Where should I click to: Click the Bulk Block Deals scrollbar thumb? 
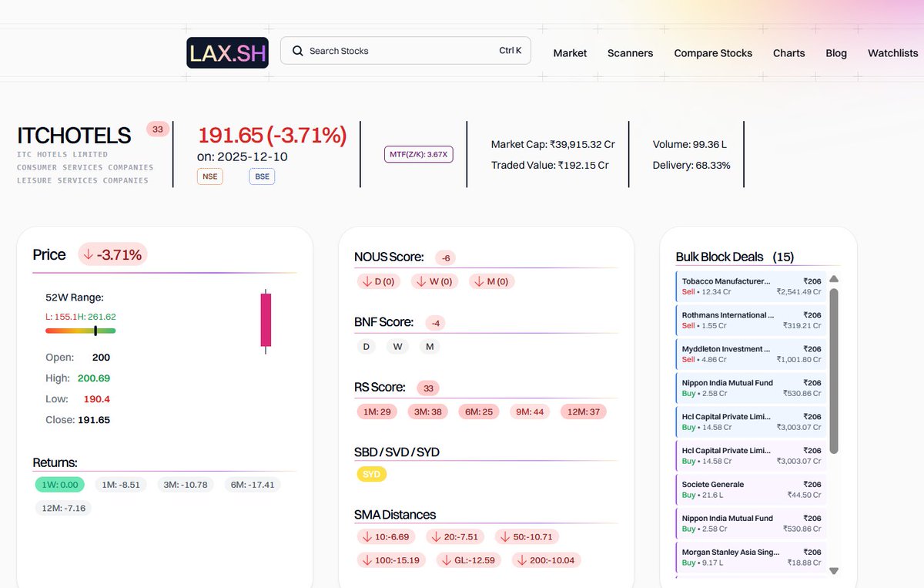834,371
